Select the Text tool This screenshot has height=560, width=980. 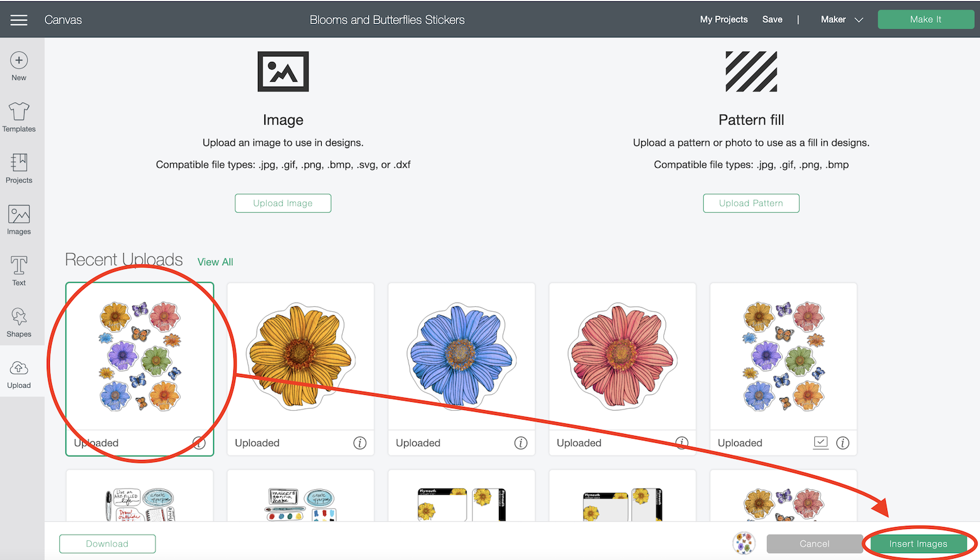coord(19,271)
